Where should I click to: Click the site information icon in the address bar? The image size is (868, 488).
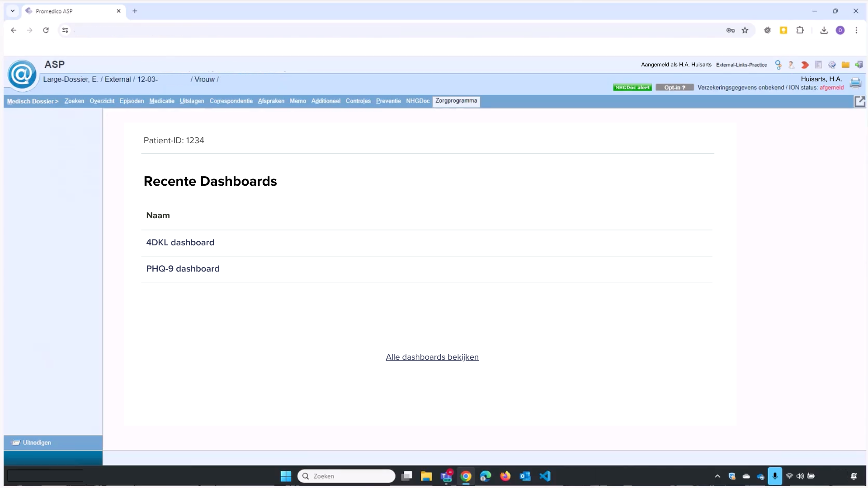(x=65, y=30)
